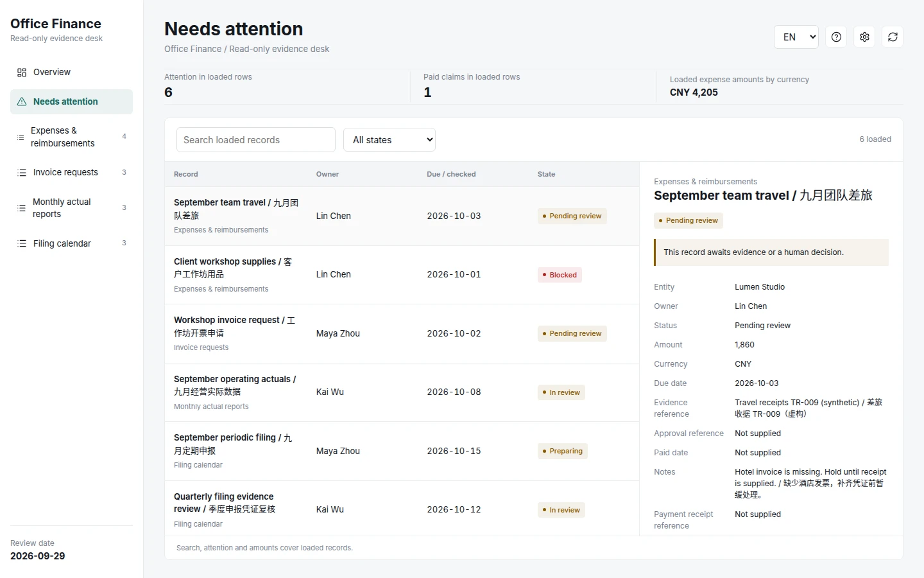Click the Lumen Studio entity value
Image resolution: width=924 pixels, height=578 pixels.
point(760,287)
